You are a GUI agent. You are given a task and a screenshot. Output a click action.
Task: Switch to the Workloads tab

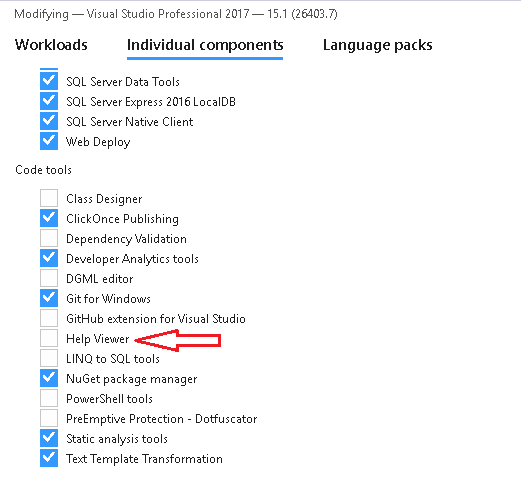pyautogui.click(x=51, y=45)
